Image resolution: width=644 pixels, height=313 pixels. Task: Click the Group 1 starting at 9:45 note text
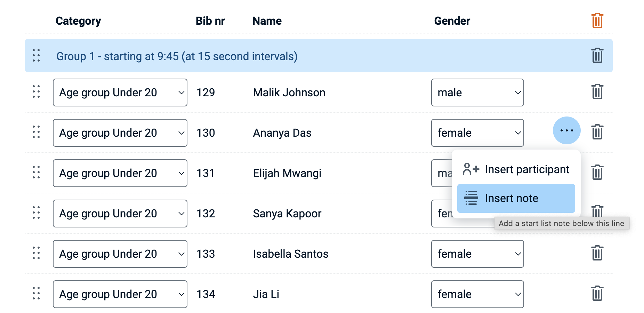coord(177,56)
